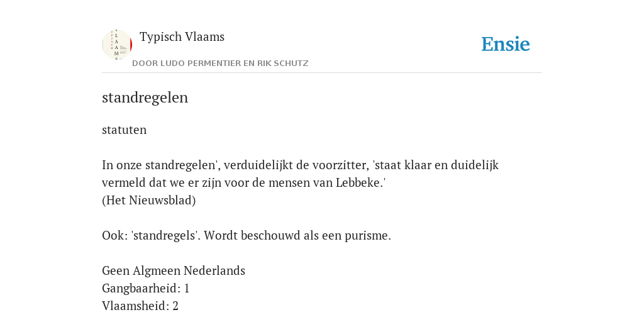Viewport: 644px width, 322px height.
Task: Click the definition word 'statuten'
Action: [x=124, y=130]
